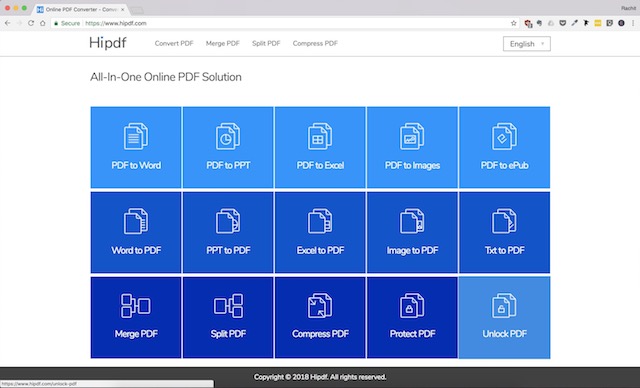Open the PDF to Excel converter tile

point(320,147)
